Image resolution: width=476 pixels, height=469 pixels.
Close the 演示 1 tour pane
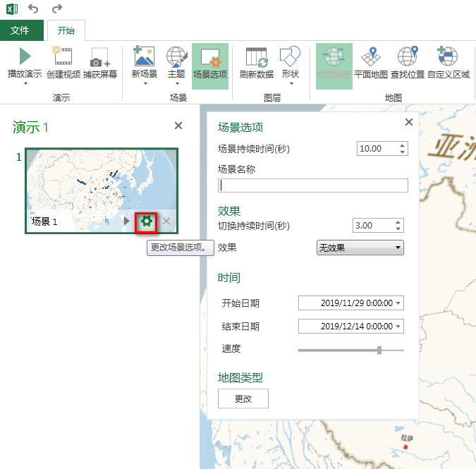(178, 126)
